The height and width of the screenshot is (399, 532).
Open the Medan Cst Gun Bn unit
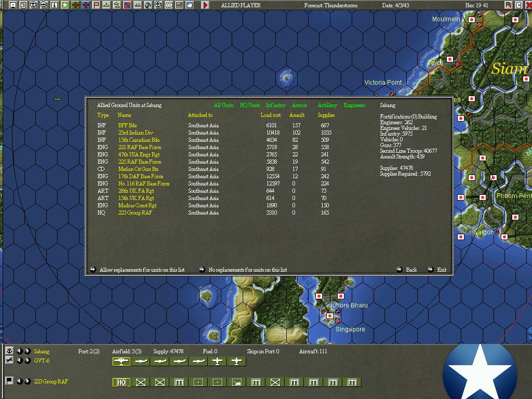138,169
